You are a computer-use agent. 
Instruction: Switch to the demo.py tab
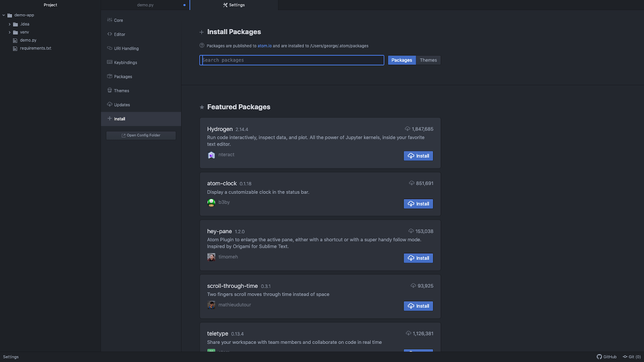[145, 5]
